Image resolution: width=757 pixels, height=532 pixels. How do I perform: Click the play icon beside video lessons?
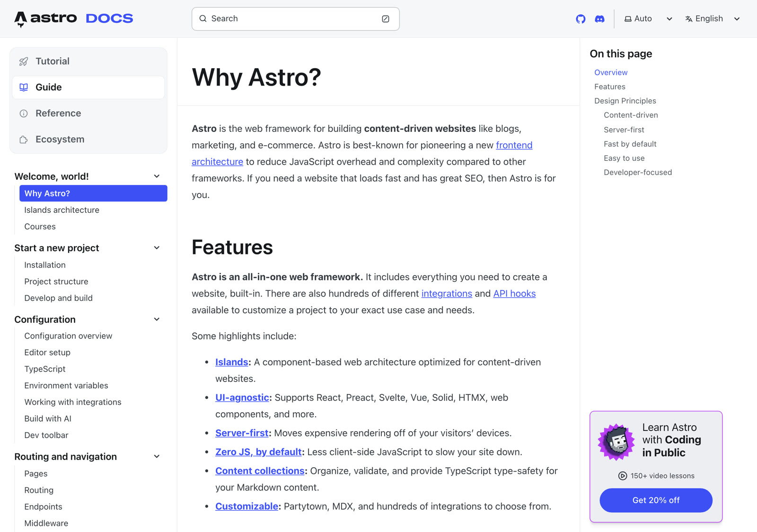click(623, 476)
